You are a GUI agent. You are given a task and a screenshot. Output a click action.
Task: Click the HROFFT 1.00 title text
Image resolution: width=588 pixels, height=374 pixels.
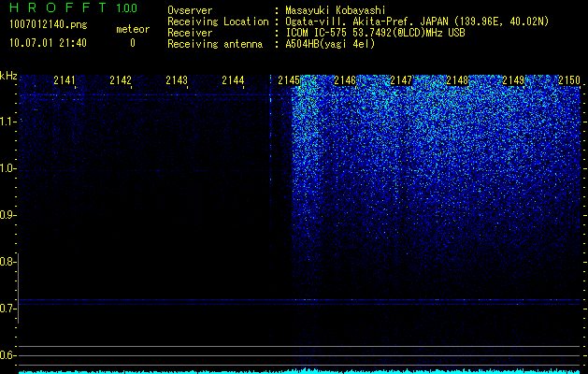(74, 7)
